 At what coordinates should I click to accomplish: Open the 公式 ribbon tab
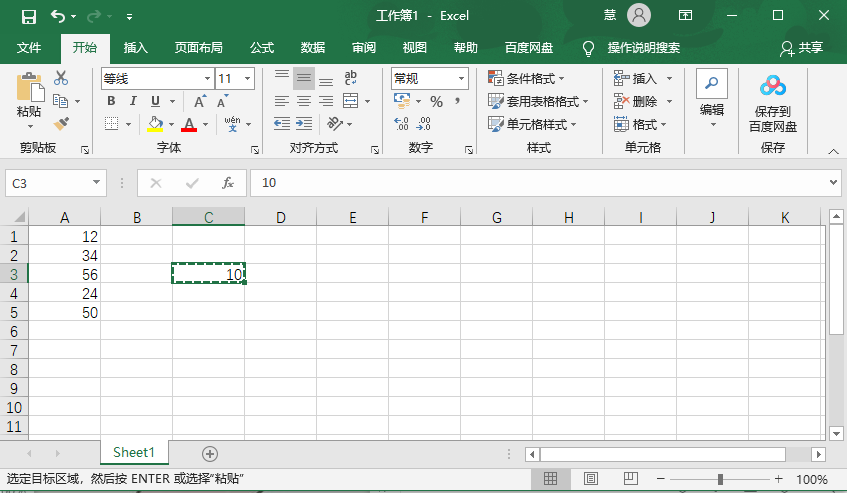click(x=262, y=47)
